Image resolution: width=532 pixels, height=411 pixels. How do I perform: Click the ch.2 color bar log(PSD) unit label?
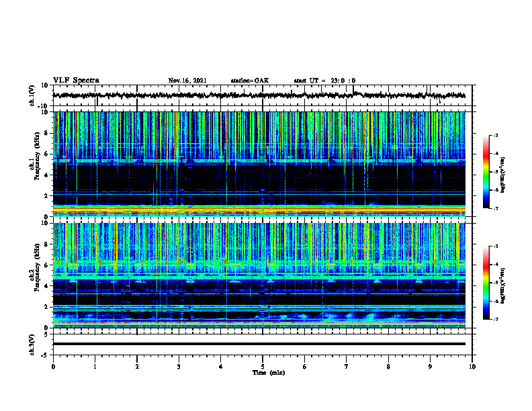point(503,285)
